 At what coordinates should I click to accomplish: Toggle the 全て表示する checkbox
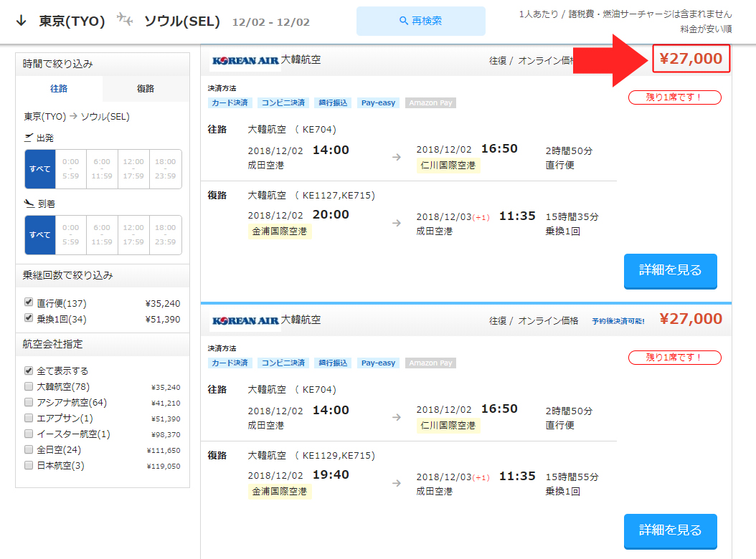click(29, 371)
